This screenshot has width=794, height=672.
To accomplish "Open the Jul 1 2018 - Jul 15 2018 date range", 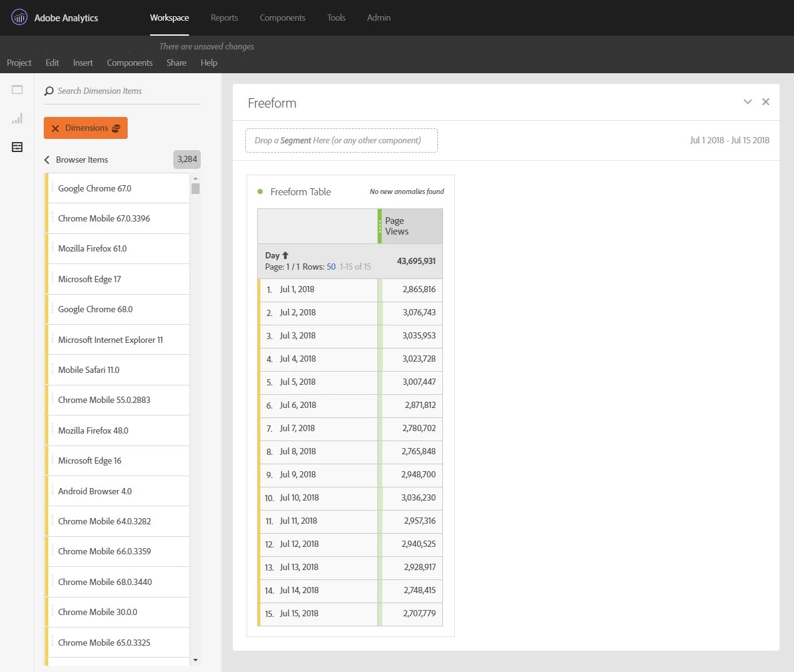I will pyautogui.click(x=730, y=140).
